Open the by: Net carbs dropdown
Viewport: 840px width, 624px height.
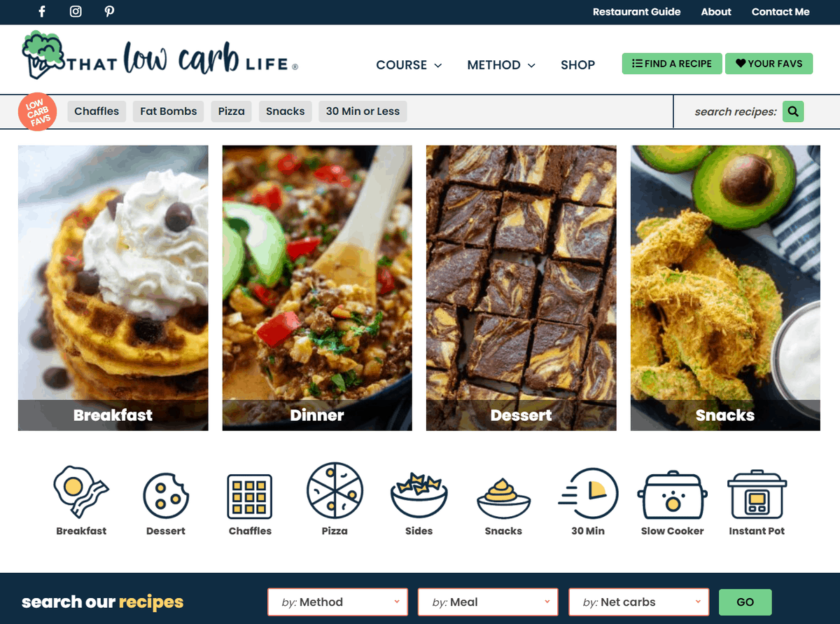coord(638,602)
